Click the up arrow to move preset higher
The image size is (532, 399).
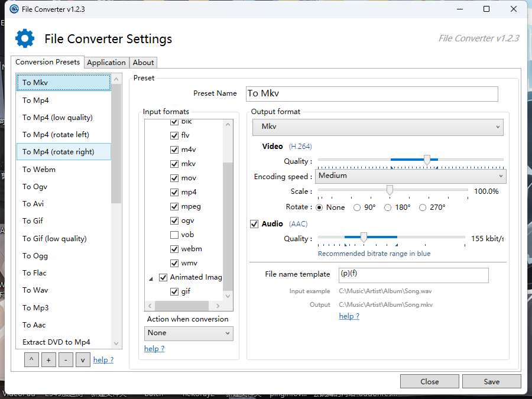tap(31, 359)
